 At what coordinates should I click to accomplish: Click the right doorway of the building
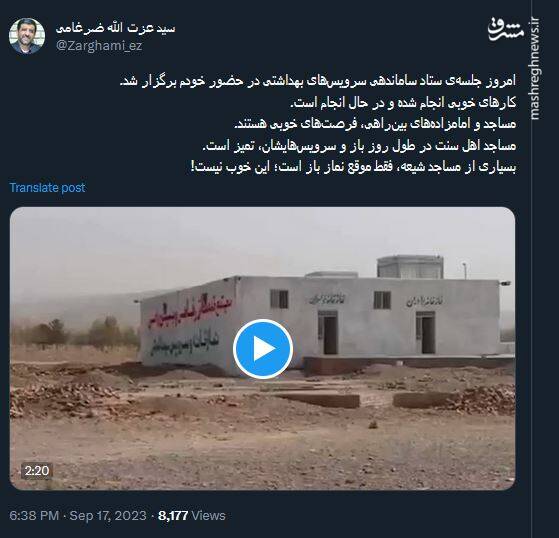(425, 332)
